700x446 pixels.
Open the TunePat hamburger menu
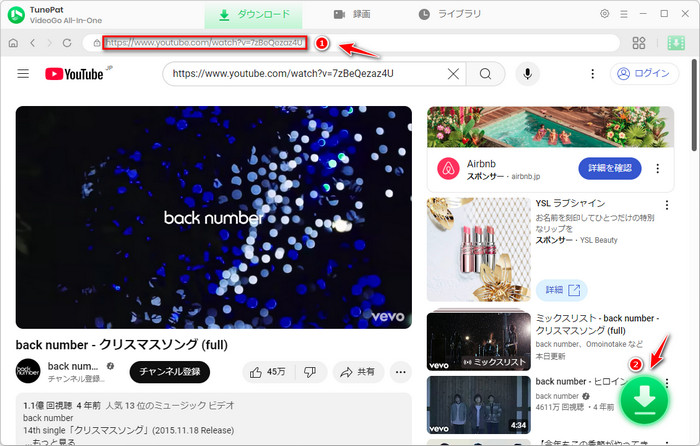pyautogui.click(x=624, y=14)
